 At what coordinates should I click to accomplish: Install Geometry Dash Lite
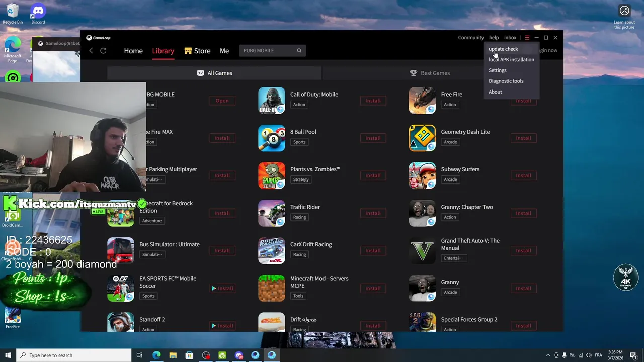click(x=523, y=138)
